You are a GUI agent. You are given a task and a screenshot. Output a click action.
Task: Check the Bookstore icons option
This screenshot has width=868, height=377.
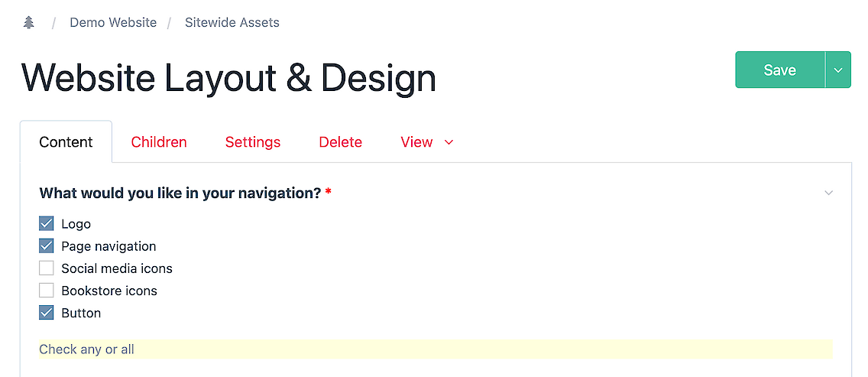coord(47,291)
